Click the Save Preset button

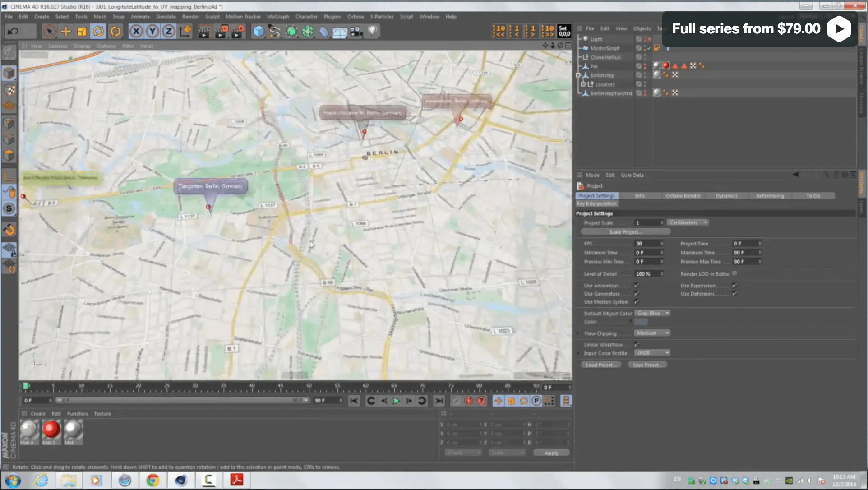647,365
